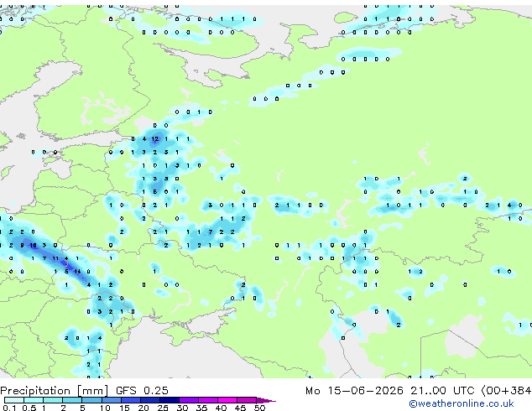Click the legend label '10'
532x411 pixels.
[x=105, y=408]
